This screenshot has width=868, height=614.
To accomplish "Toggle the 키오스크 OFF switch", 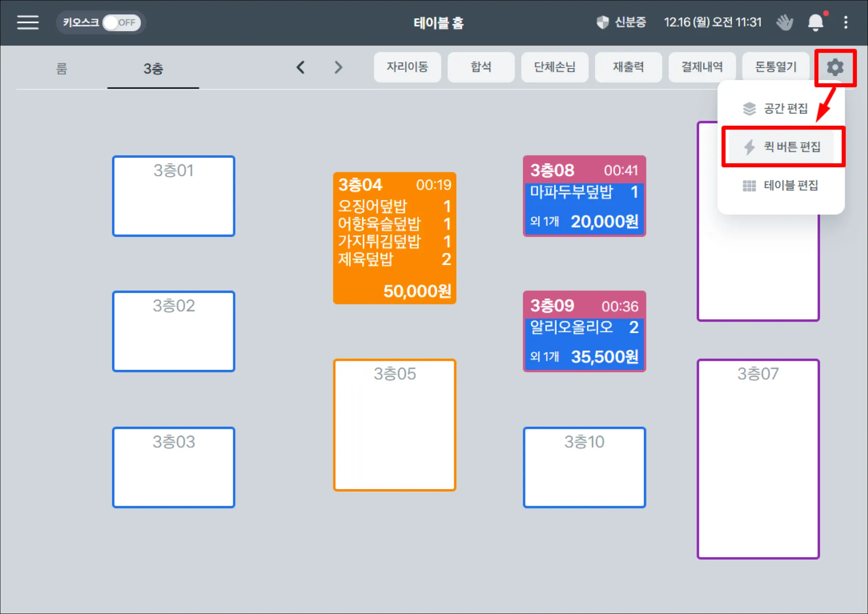I will (121, 22).
